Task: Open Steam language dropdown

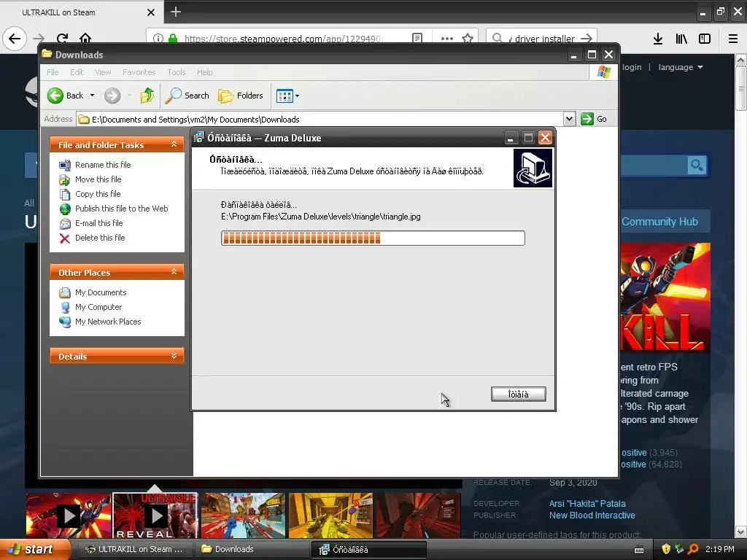Action: click(x=681, y=67)
